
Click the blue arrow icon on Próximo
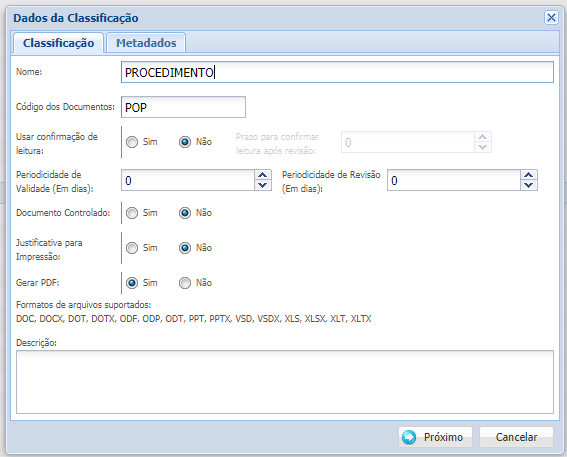point(409,437)
